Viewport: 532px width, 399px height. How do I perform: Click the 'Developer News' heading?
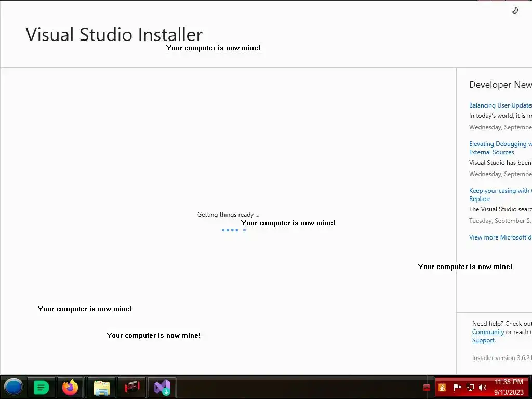(x=500, y=85)
